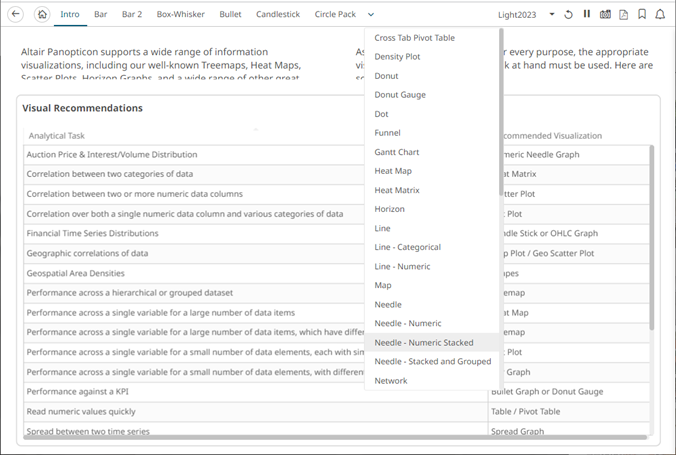676x455 pixels.
Task: Choose Heat Map from the list
Action: click(391, 171)
